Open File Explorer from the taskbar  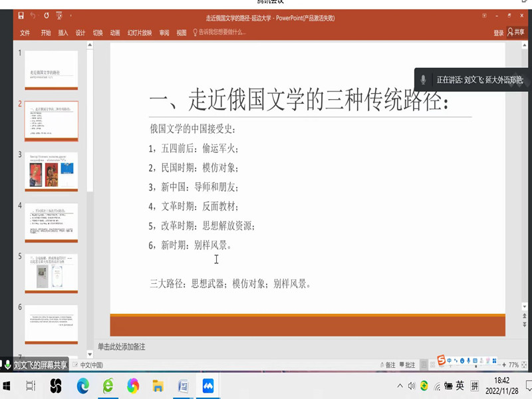[158, 386]
